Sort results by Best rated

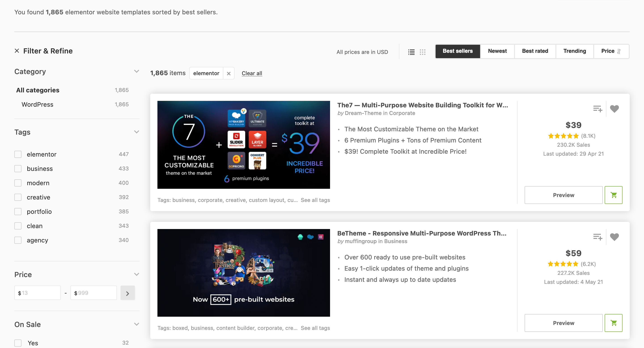pos(535,51)
